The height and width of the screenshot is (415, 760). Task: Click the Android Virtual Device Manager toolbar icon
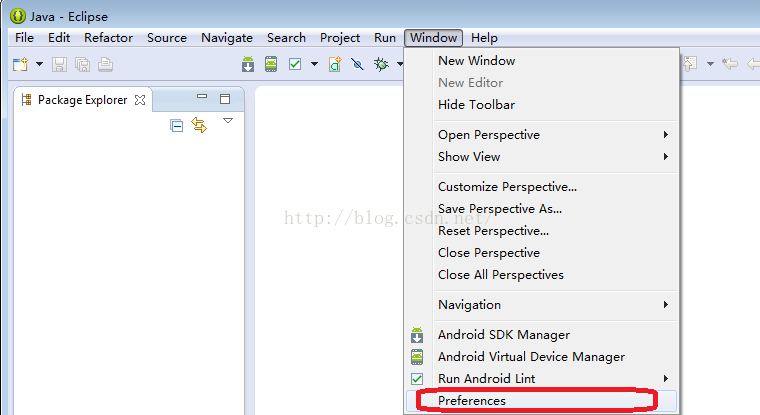pos(271,64)
